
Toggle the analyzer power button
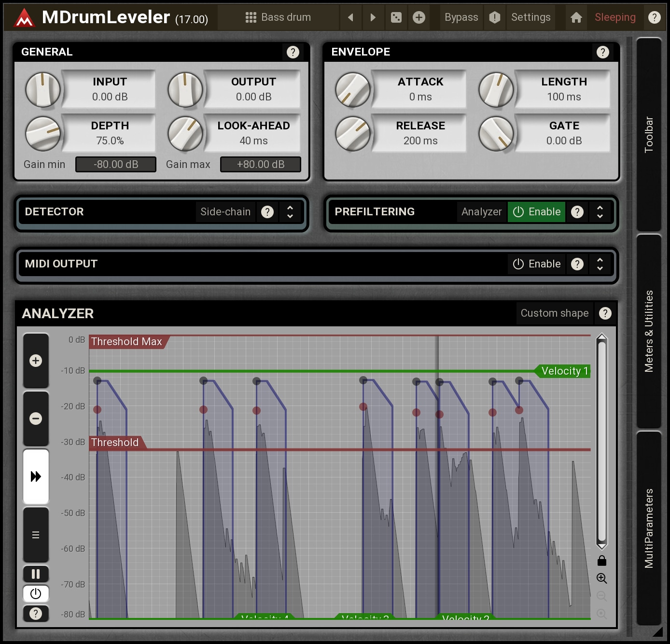(36, 593)
